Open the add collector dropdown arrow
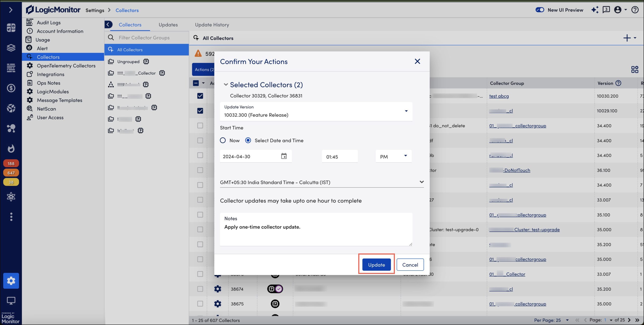The height and width of the screenshot is (325, 644). pos(635,38)
